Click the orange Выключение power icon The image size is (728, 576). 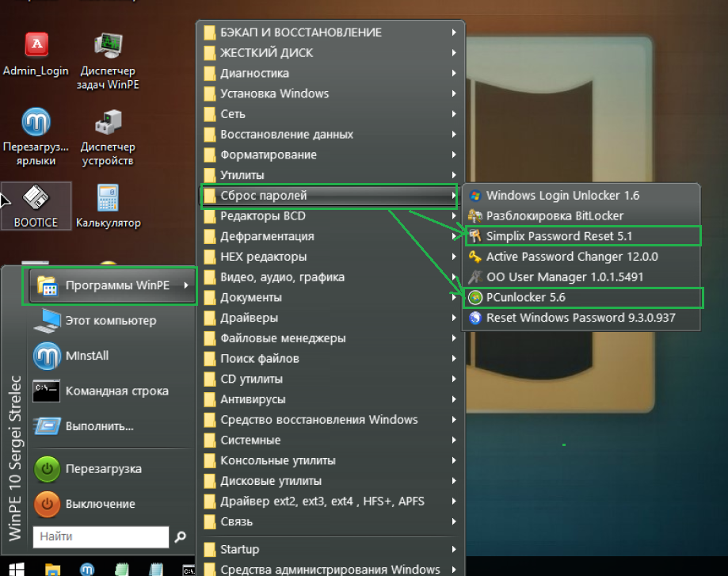click(x=47, y=505)
